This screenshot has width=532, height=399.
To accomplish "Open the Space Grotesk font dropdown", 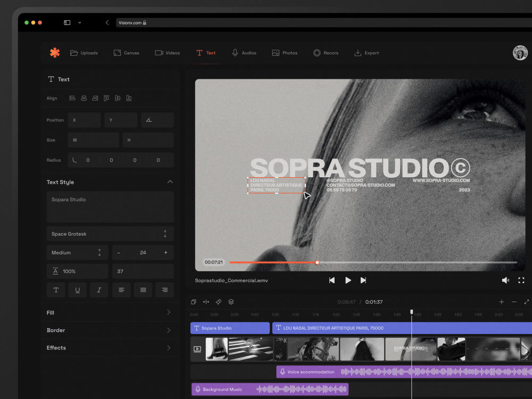I will pos(110,234).
